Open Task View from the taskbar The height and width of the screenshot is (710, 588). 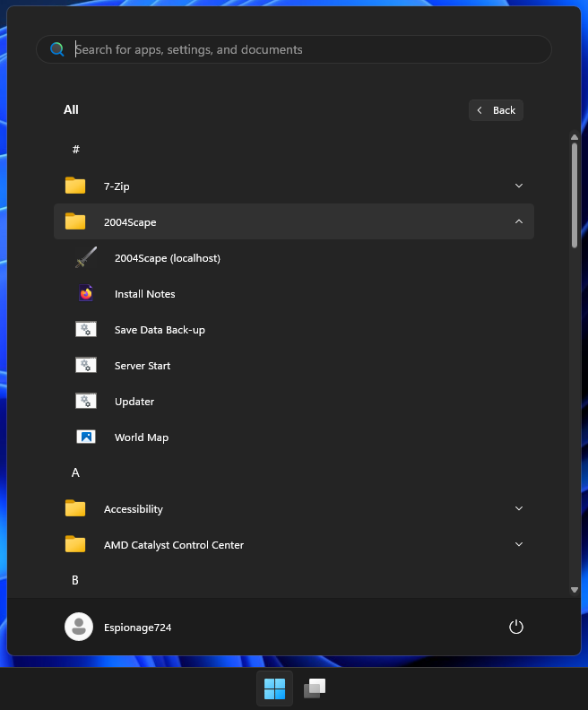pos(314,688)
